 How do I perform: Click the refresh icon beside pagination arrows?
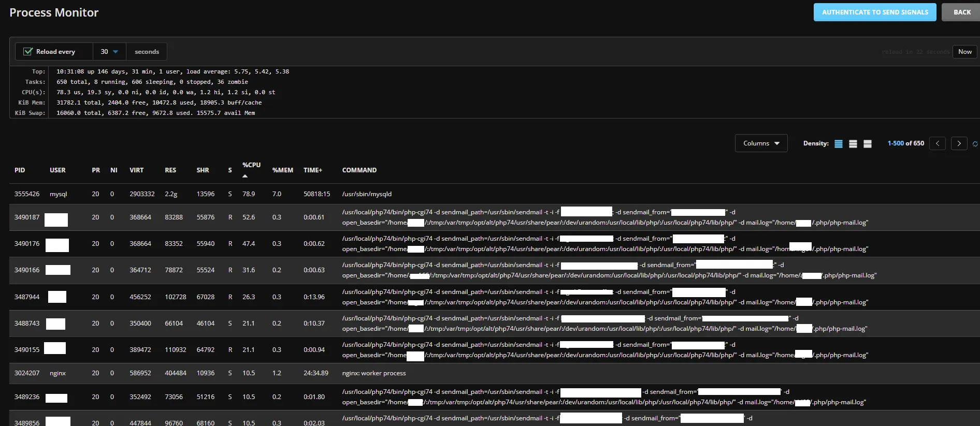(x=975, y=144)
